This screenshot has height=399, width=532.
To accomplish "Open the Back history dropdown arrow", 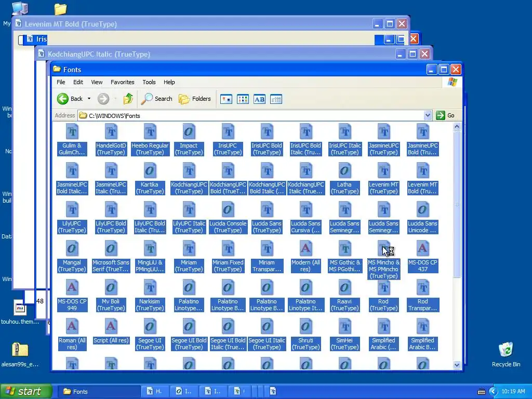I will coord(89,99).
